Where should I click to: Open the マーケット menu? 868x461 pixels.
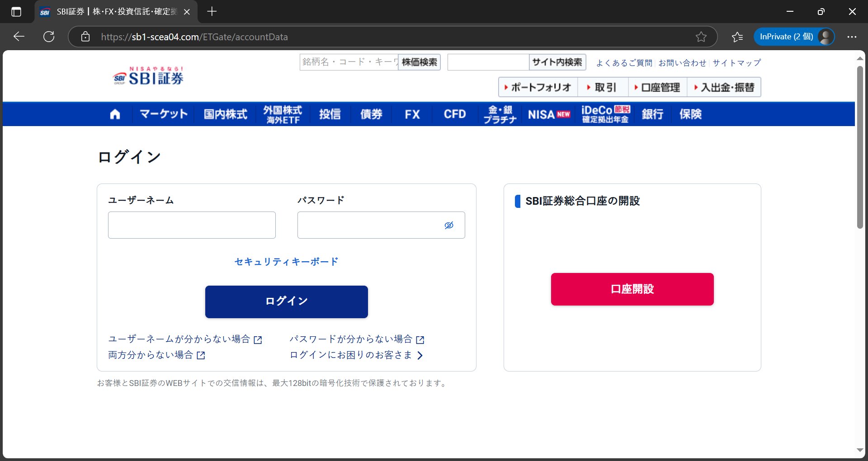pos(164,114)
